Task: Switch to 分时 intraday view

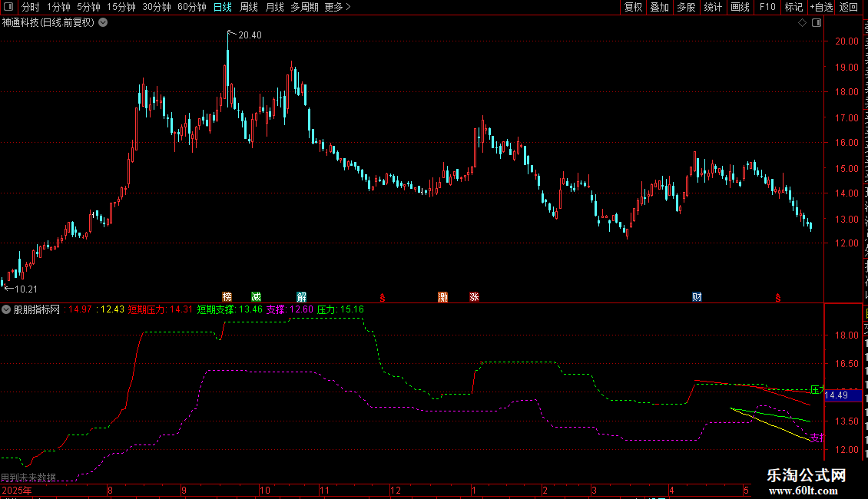Action: click(x=31, y=7)
